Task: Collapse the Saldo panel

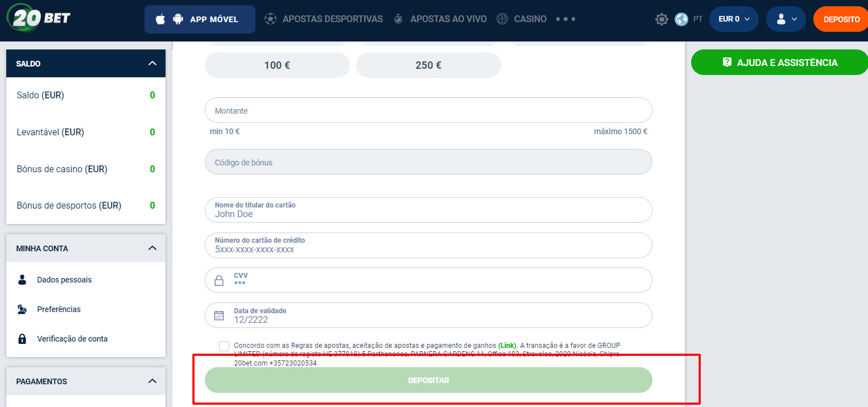Action: [x=152, y=64]
